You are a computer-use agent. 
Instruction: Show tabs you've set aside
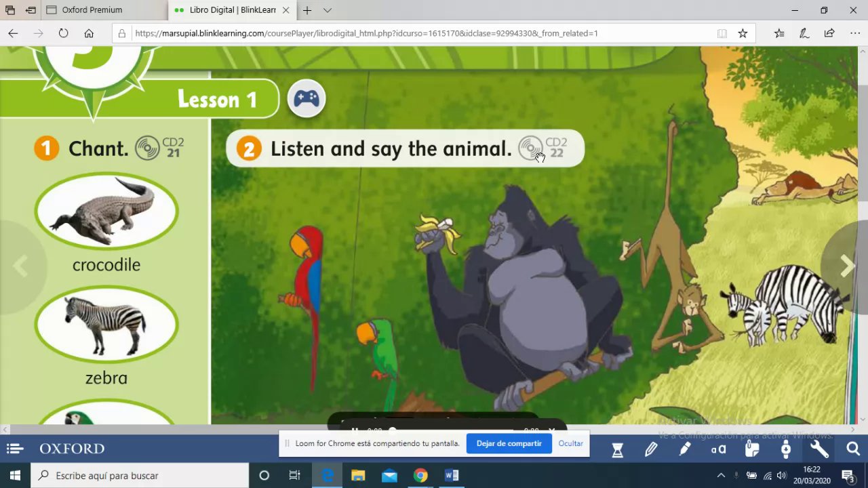[x=10, y=10]
